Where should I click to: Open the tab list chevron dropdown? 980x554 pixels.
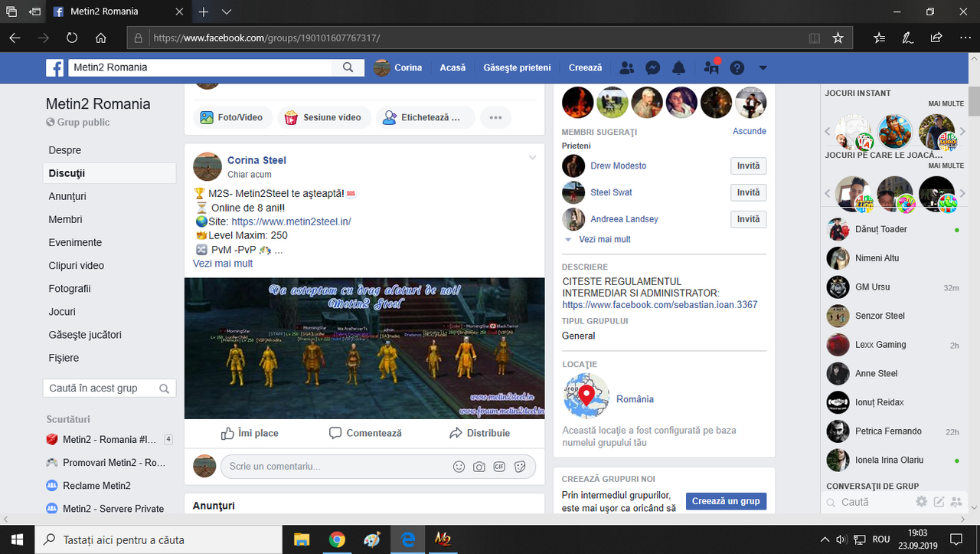227,12
